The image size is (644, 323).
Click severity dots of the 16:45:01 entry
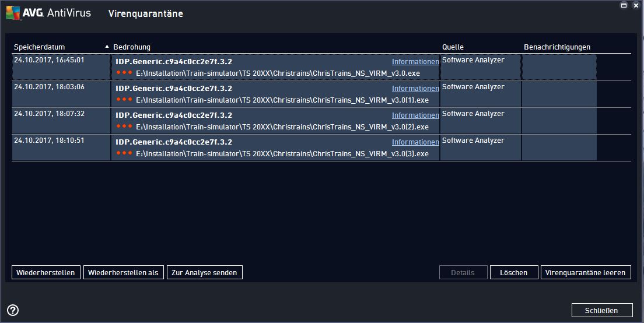coord(124,73)
